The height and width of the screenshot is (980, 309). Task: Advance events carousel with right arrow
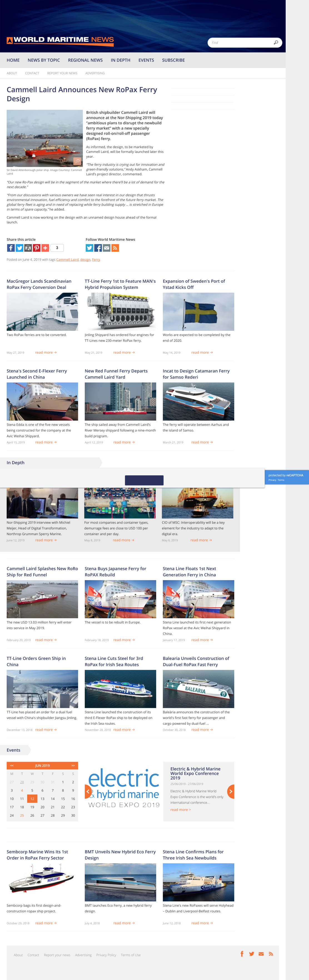230,791
